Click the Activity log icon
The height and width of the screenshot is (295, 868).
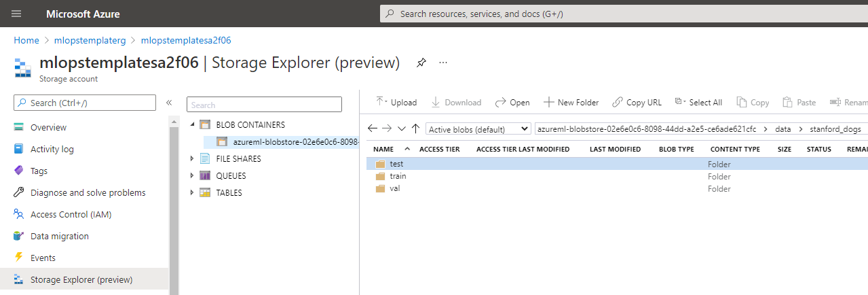[x=18, y=149]
